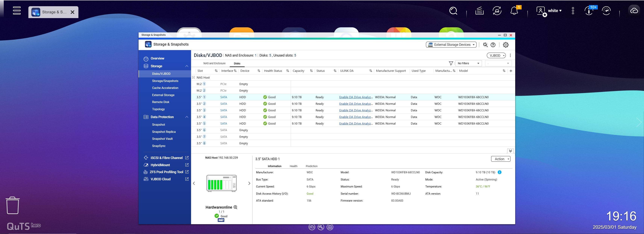
Task: Open external devices icon in top bar
Action: click(497, 11)
